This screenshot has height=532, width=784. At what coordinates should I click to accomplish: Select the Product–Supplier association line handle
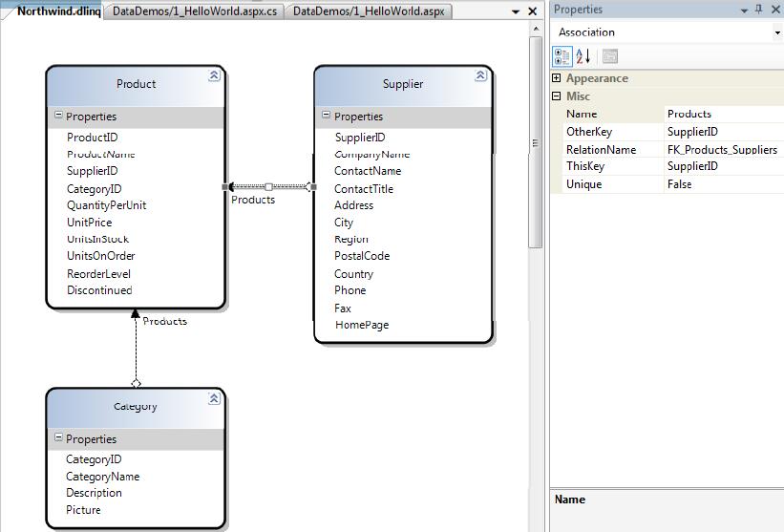tap(268, 187)
